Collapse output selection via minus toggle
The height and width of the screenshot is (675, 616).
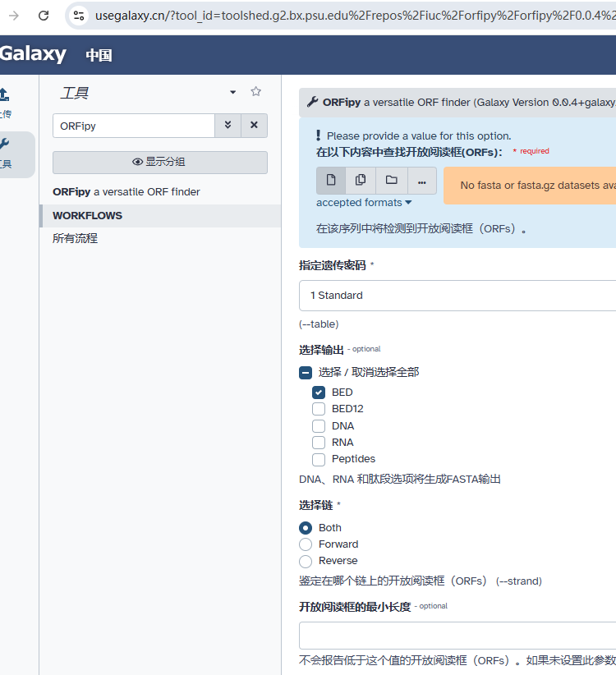pos(305,370)
